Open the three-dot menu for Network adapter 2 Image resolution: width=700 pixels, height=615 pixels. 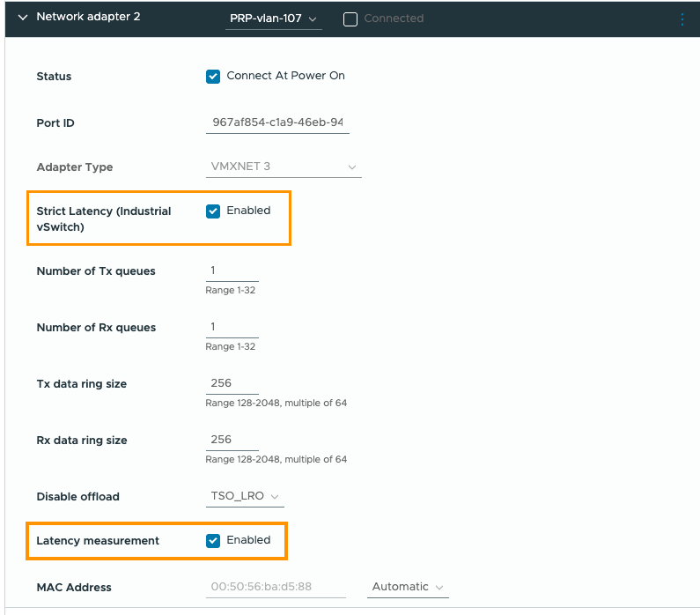click(x=682, y=19)
